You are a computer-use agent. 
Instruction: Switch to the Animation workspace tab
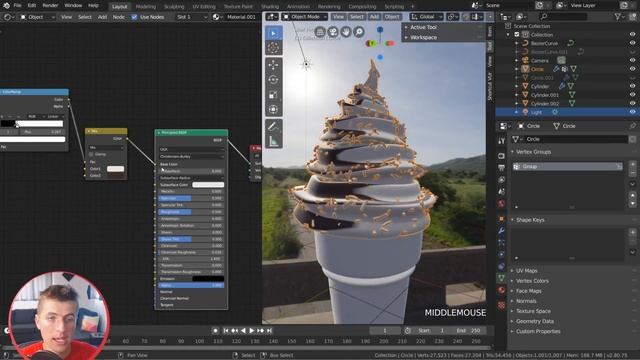(298, 7)
